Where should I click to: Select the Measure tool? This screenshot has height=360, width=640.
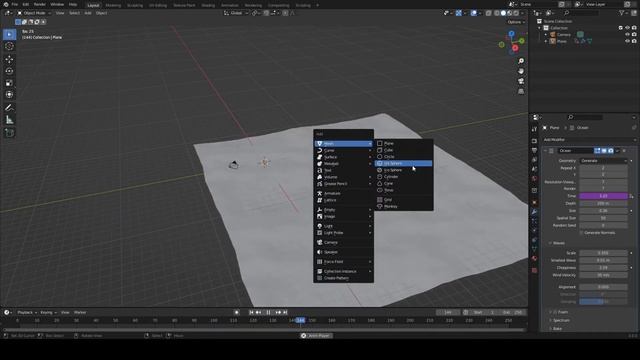pos(9,120)
